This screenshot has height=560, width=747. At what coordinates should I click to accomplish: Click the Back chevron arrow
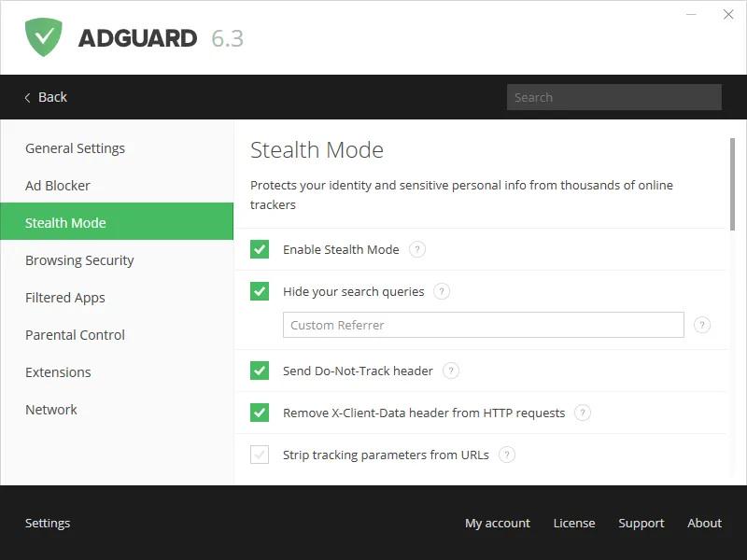pos(28,98)
